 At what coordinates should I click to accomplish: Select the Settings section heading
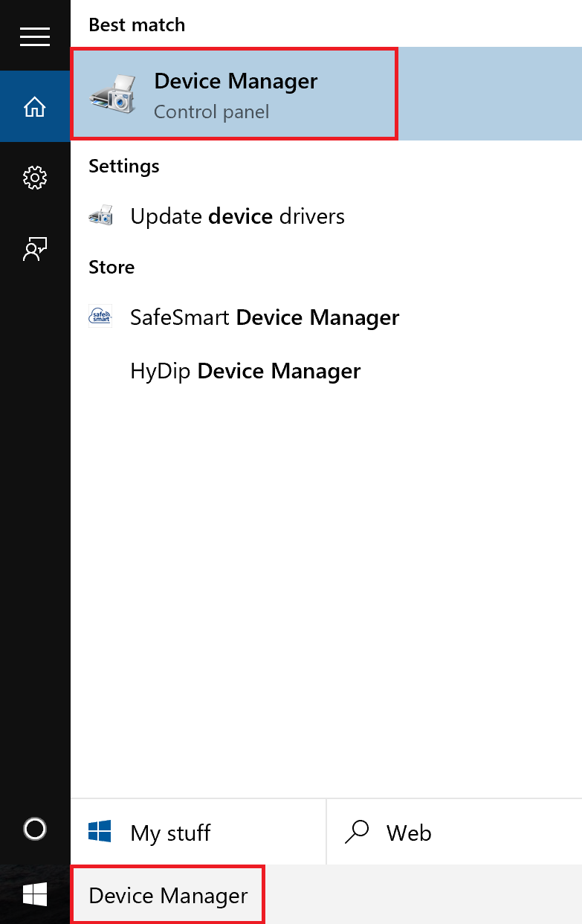(124, 166)
